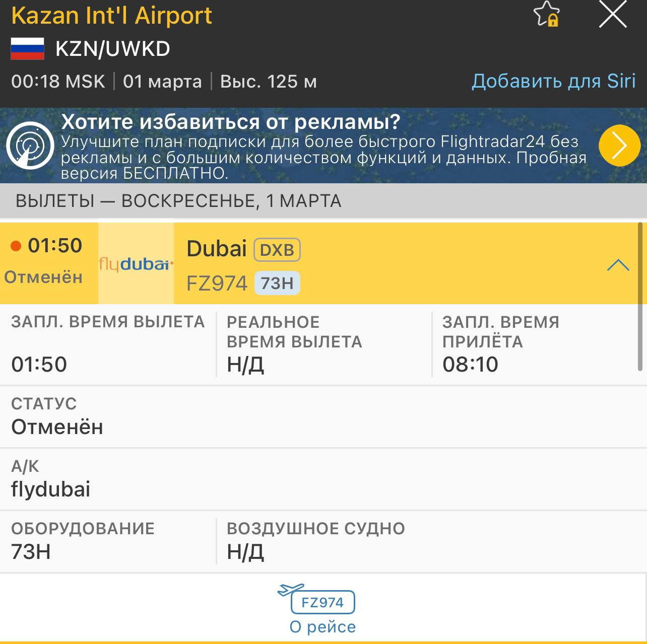Viewport: 647px width, 644px height.
Task: Select the departures section header
Action: [x=178, y=201]
